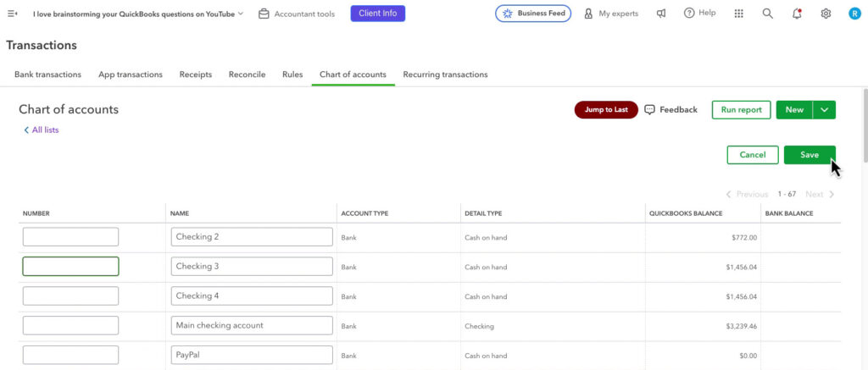The width and height of the screenshot is (868, 370).
Task: Switch to the Bank transactions tab
Action: (47, 75)
